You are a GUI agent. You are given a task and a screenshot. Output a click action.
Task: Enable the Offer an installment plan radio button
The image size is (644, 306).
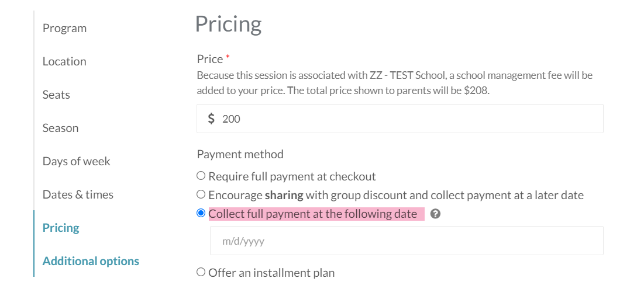pos(201,272)
